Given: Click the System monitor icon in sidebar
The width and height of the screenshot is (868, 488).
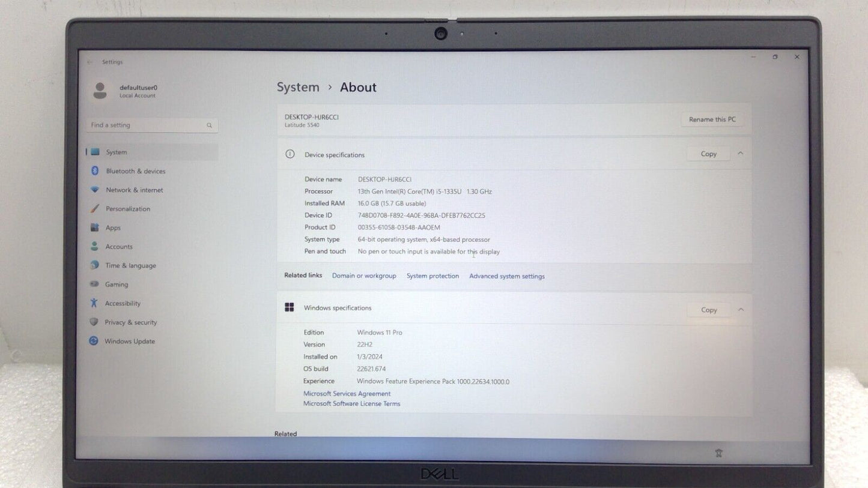Looking at the screenshot, I should (x=95, y=152).
